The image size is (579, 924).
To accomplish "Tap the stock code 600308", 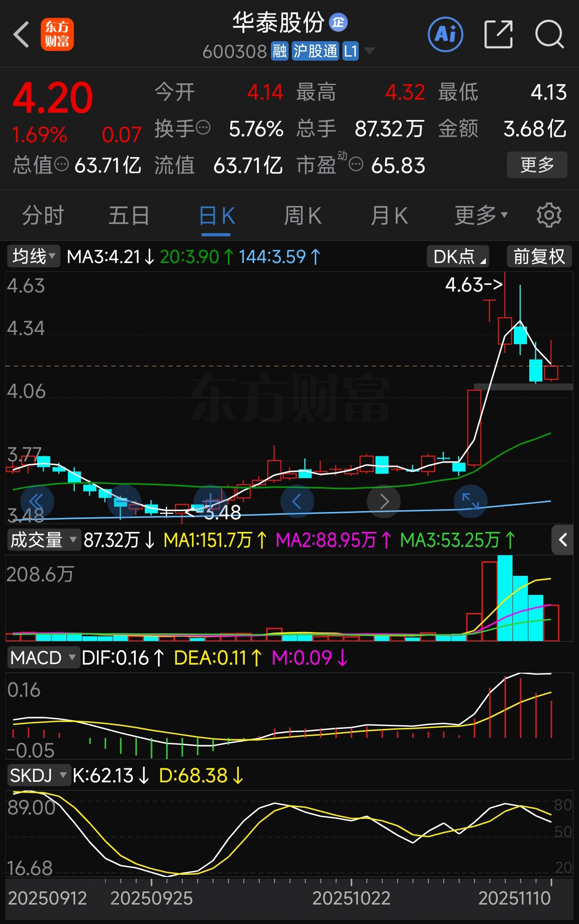I will point(235,52).
